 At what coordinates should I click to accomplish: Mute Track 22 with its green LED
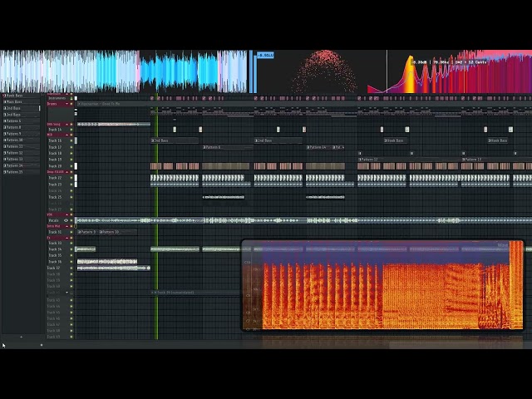[71, 178]
